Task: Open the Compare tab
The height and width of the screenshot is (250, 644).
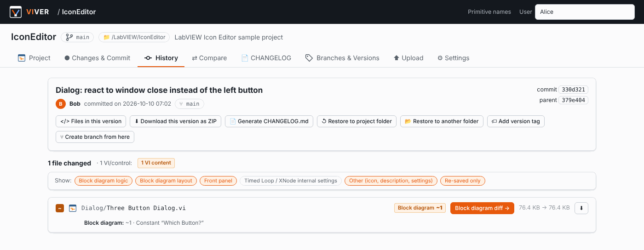Action: tap(209, 58)
